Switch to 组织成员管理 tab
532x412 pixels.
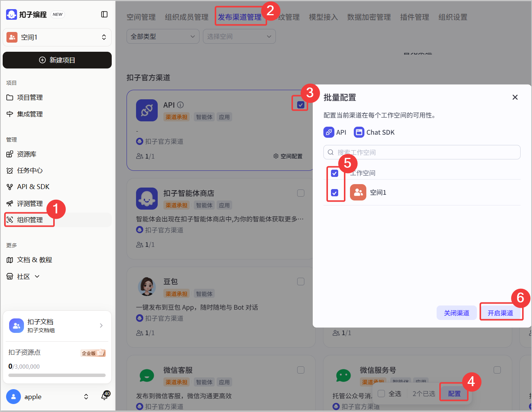point(187,17)
